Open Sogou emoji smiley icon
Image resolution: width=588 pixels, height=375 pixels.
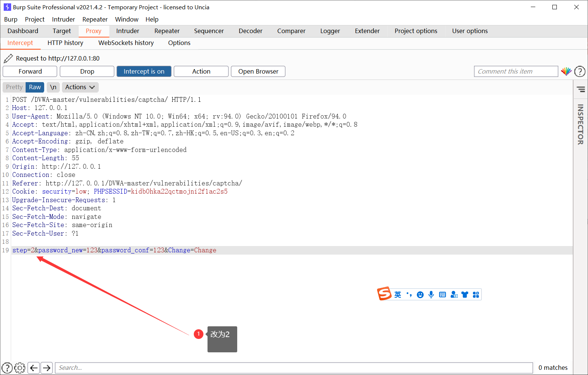[420, 295]
